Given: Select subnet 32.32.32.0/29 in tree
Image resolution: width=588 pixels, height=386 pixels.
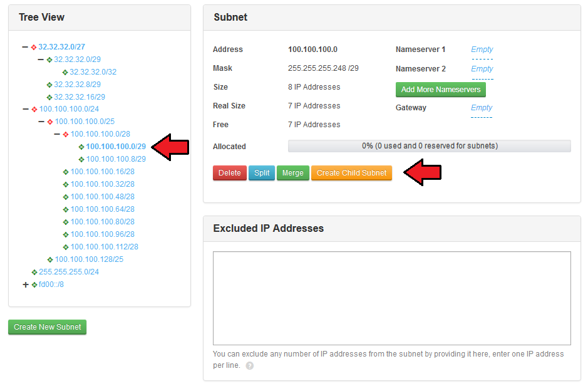Looking at the screenshot, I should tap(77, 60).
